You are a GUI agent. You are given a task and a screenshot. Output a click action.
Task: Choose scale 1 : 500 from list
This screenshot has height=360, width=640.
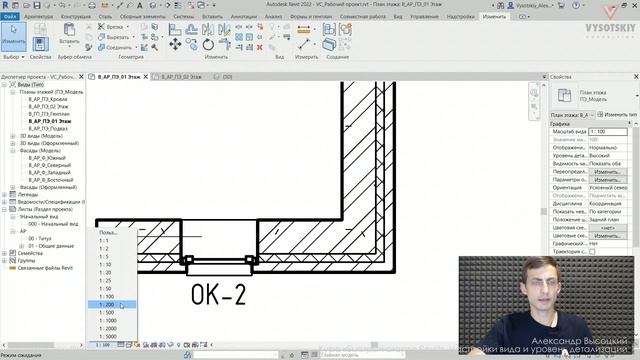[x=112, y=313]
